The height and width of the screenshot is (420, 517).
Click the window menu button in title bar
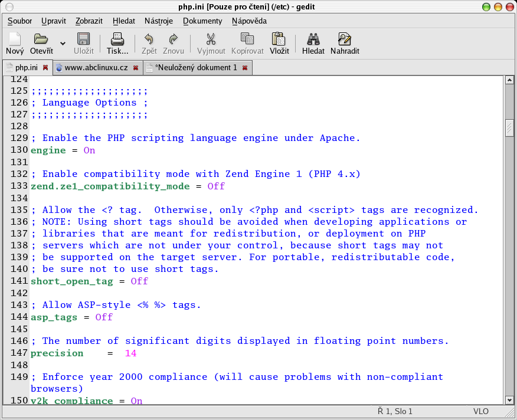pyautogui.click(x=9, y=6)
